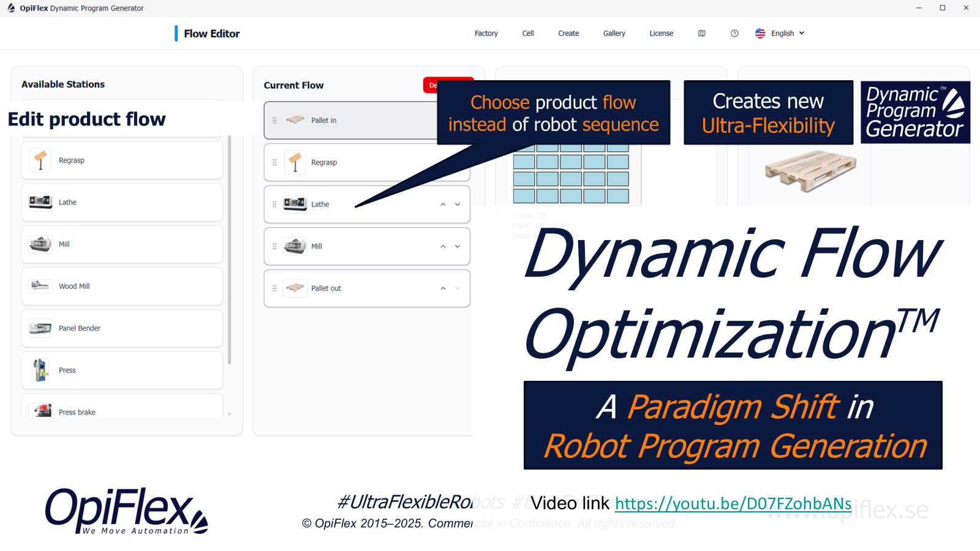Viewport: 980px width, 551px height.
Task: Click the Wood Mill label text
Action: point(74,287)
